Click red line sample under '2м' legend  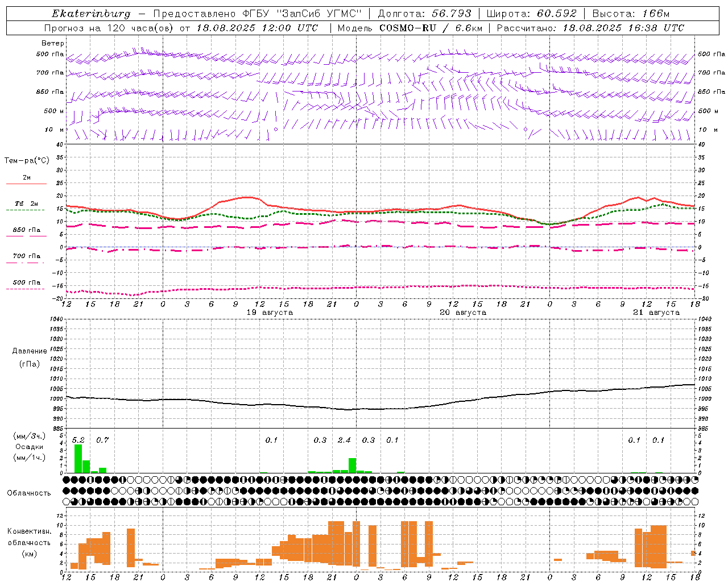(x=26, y=184)
